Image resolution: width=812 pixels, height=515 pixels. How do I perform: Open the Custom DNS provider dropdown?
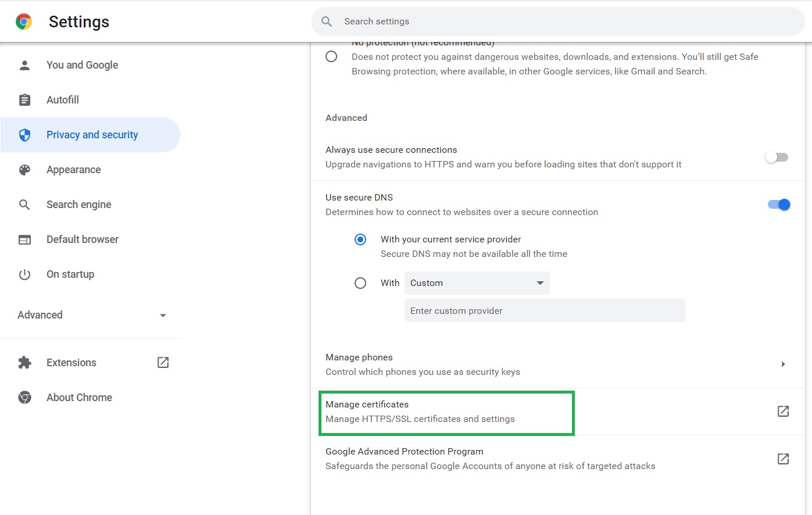477,283
